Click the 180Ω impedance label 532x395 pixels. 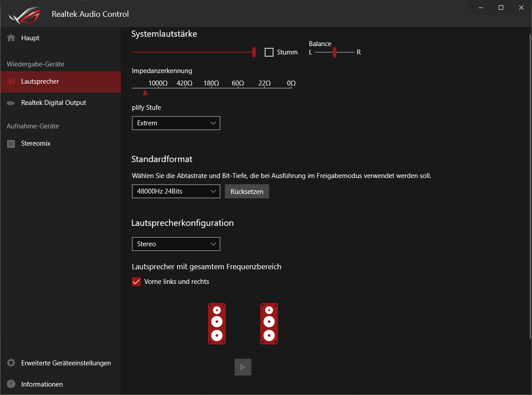click(x=212, y=83)
